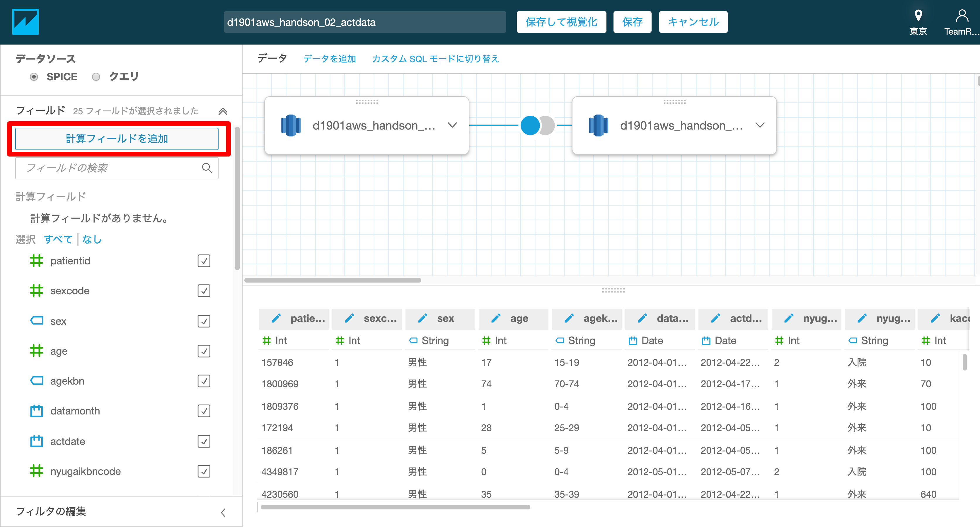Open the first dataset node dropdown chevron
This screenshot has height=527, width=980.
click(x=452, y=125)
